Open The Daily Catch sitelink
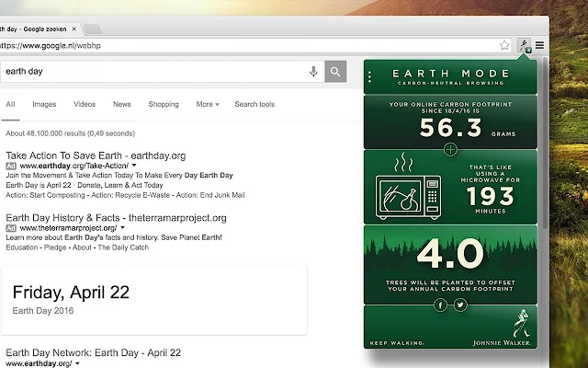The height and width of the screenshot is (368, 588). 123,247
